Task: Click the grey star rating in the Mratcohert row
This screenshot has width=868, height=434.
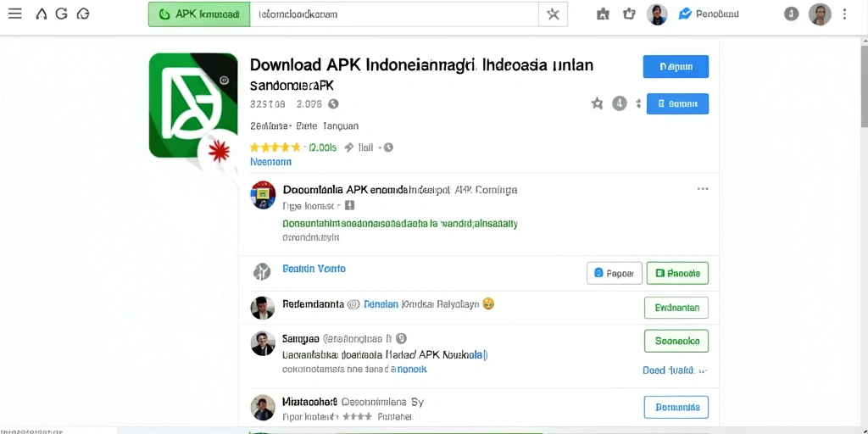Action: pos(359,415)
